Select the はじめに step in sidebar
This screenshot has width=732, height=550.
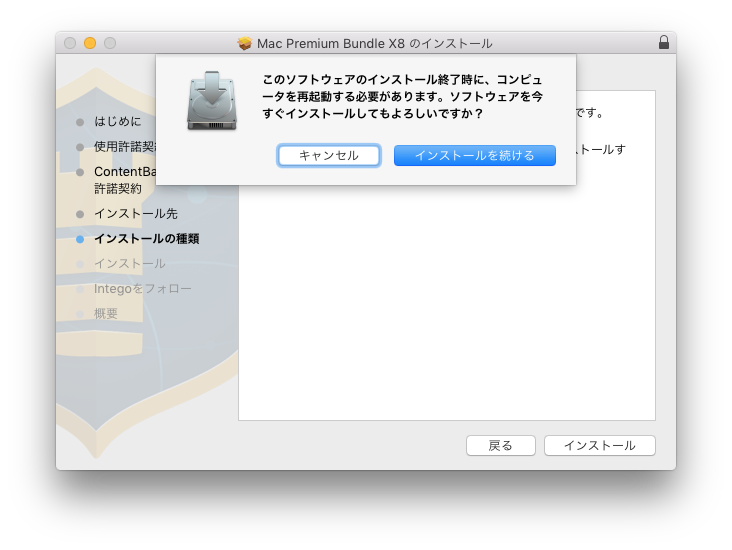point(117,121)
